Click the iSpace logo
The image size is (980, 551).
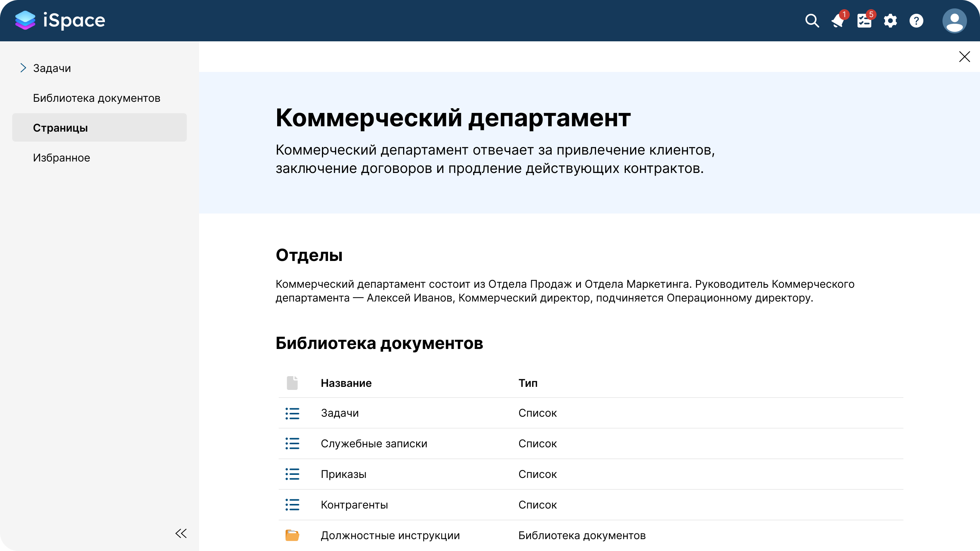click(60, 20)
